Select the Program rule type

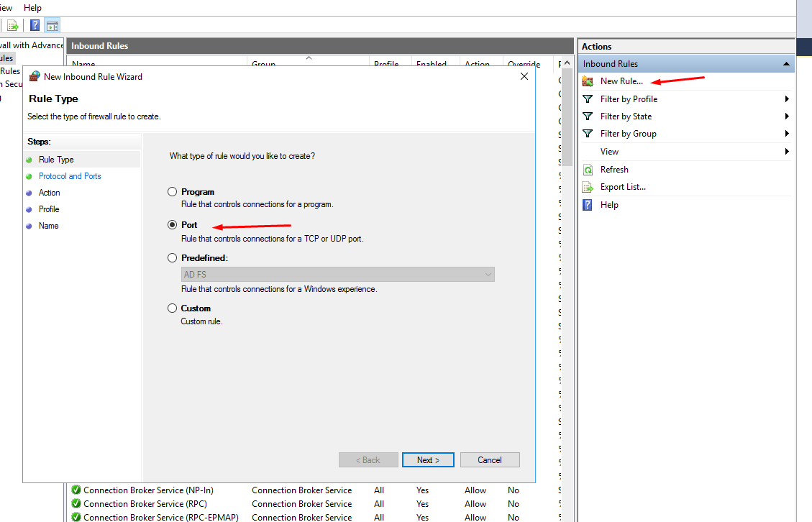click(x=172, y=191)
